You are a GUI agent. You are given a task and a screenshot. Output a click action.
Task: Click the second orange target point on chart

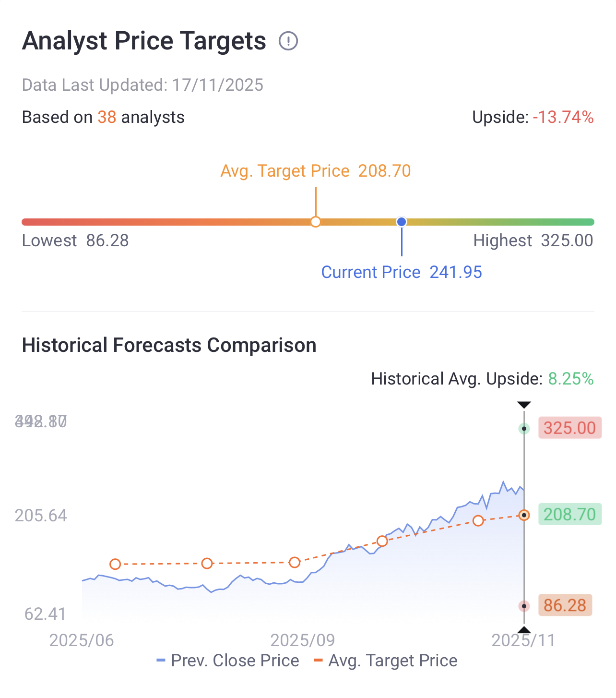pyautogui.click(x=207, y=563)
